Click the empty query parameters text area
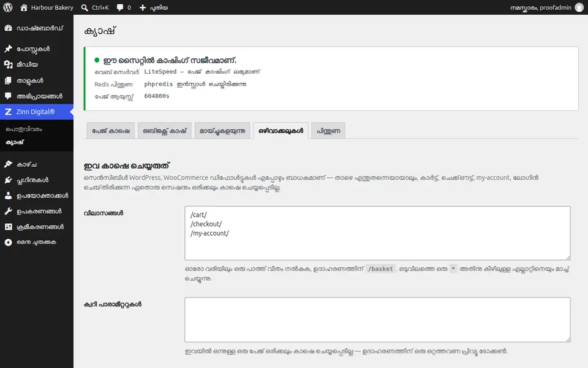This screenshot has width=588, height=368. [378, 320]
